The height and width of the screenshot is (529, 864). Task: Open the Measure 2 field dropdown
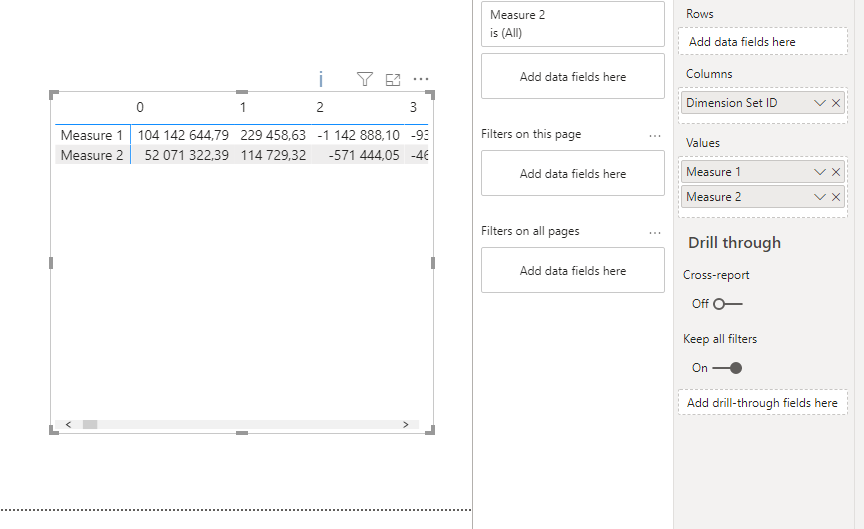pos(820,197)
